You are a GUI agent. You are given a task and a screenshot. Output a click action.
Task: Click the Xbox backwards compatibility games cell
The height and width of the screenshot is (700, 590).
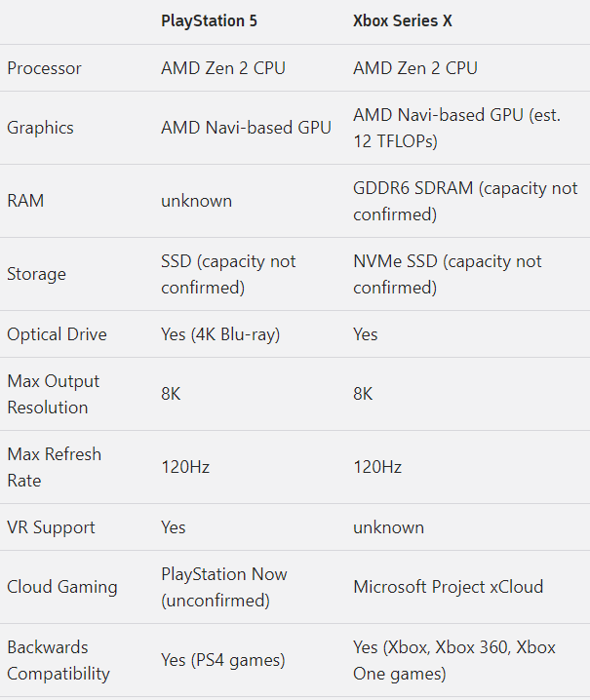tap(453, 660)
